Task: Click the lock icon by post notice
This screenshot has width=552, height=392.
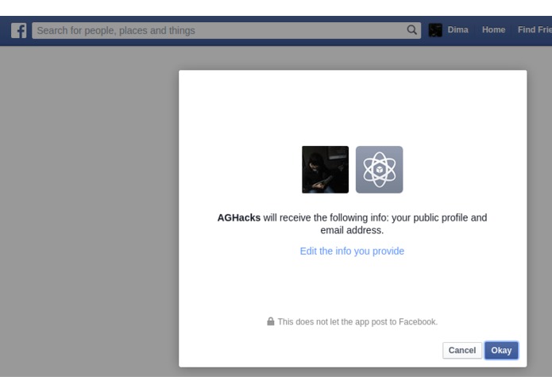Action: pos(270,321)
